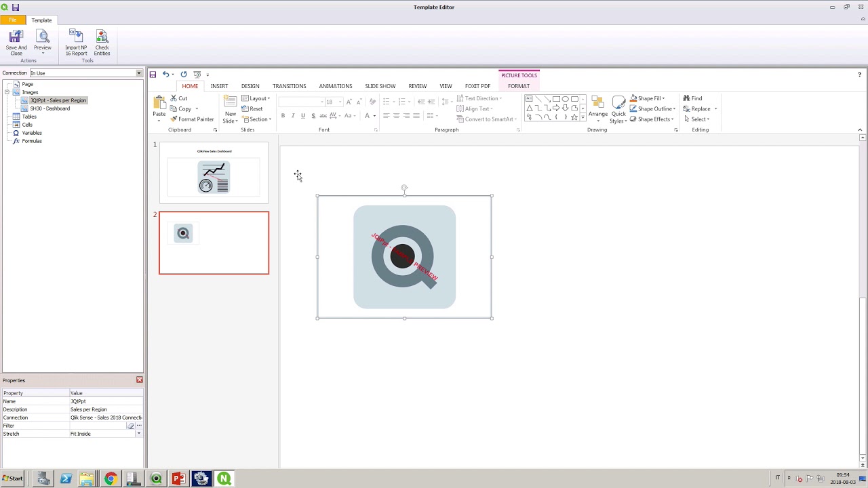This screenshot has height=488, width=868.
Task: Select slide 1 thumbnail
Action: coord(214,172)
